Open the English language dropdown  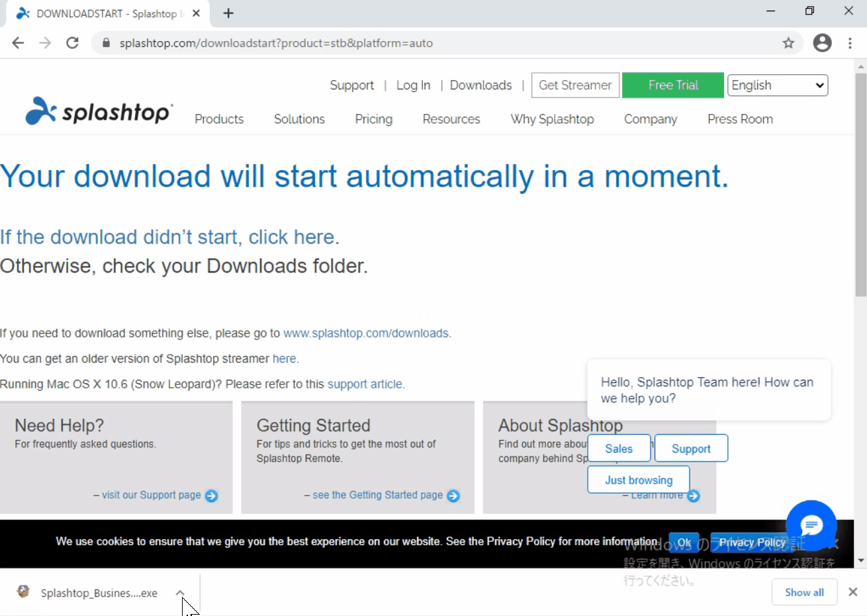click(778, 85)
